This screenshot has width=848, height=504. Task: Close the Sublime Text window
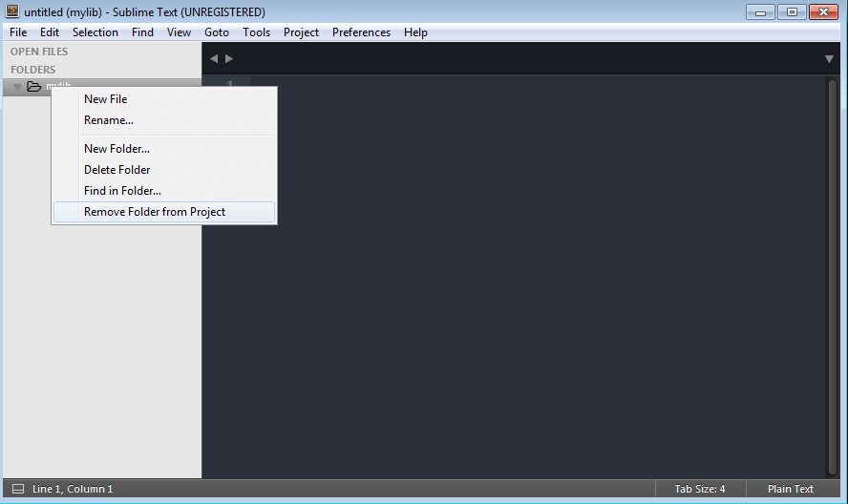click(x=824, y=11)
